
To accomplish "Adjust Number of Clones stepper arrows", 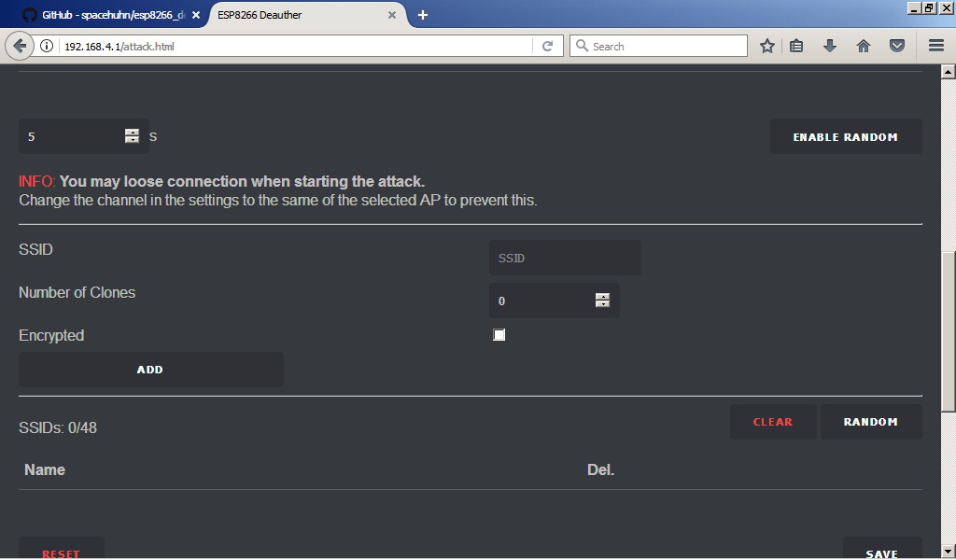I will (x=602, y=301).
